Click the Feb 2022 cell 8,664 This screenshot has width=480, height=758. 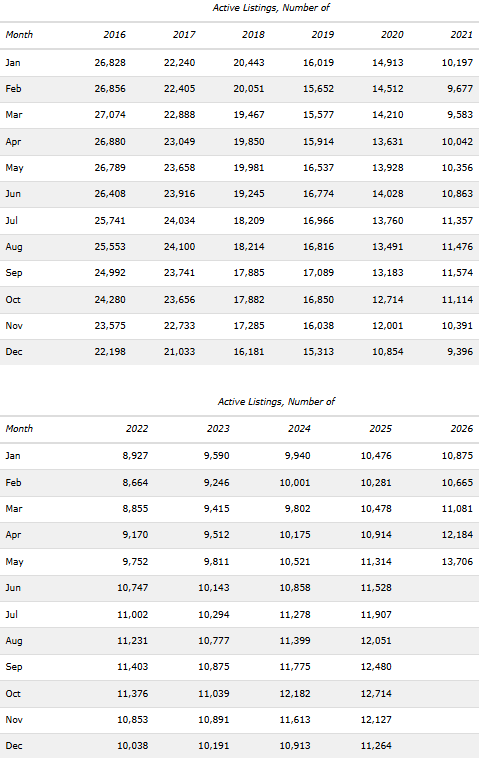click(135, 483)
